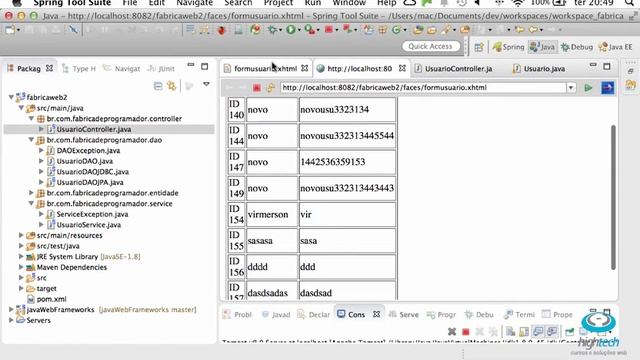640x360 pixels.
Task: Expand the Maven Dependencies node
Action: [x=21, y=267]
